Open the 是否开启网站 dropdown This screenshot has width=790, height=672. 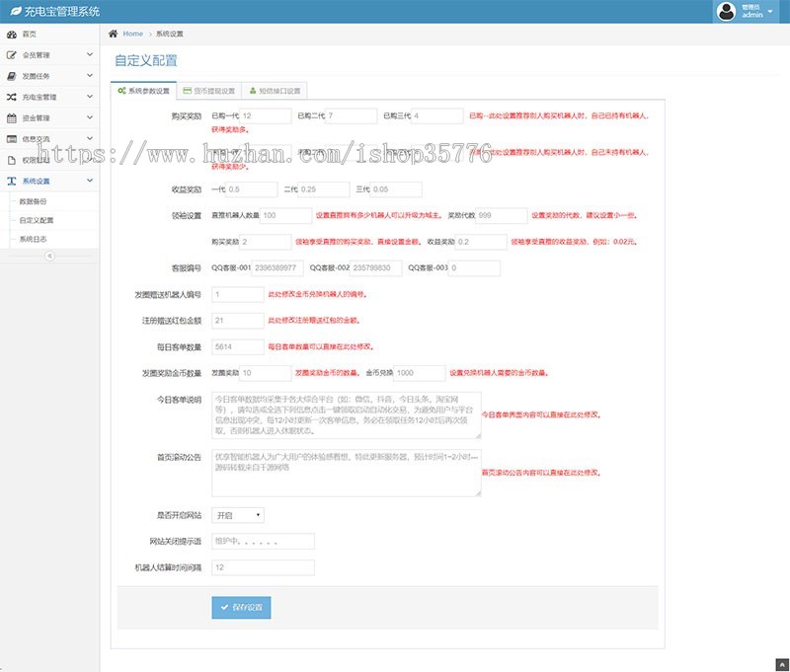(238, 515)
